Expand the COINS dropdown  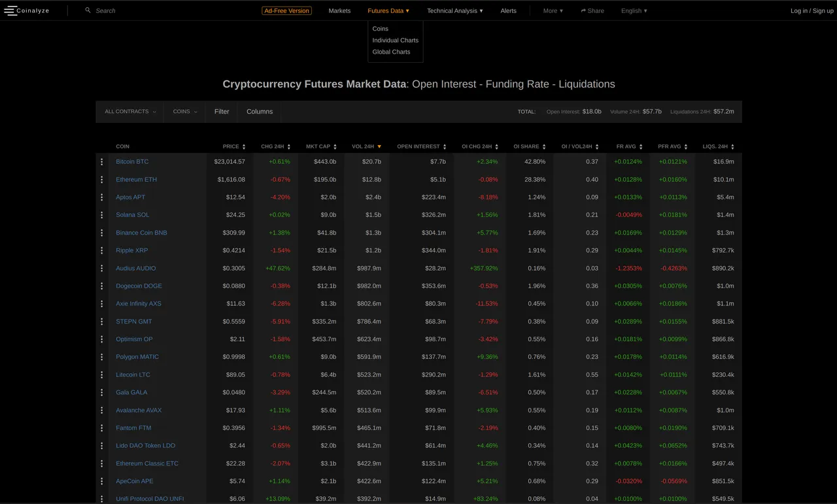click(x=185, y=112)
